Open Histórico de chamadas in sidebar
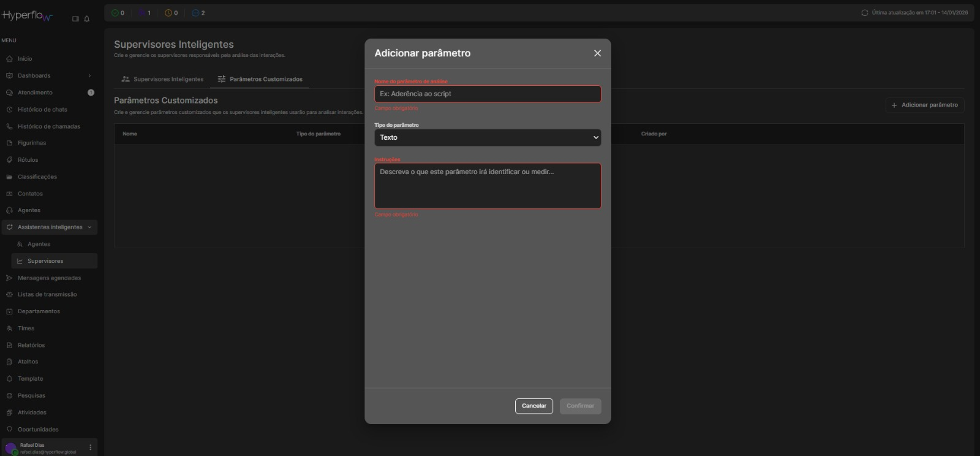This screenshot has height=456, width=980. (48, 126)
